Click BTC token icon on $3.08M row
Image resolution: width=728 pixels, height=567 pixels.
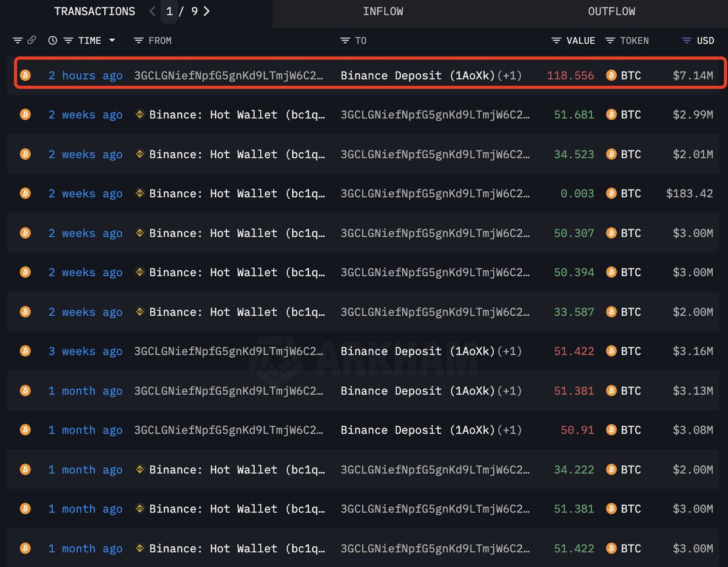click(x=612, y=430)
